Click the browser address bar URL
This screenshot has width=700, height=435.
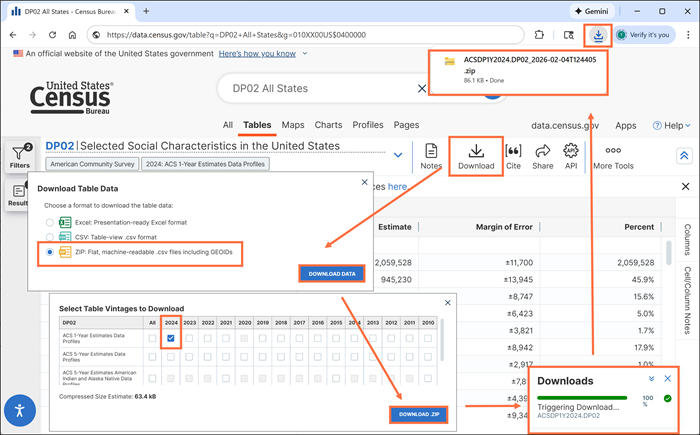[236, 35]
